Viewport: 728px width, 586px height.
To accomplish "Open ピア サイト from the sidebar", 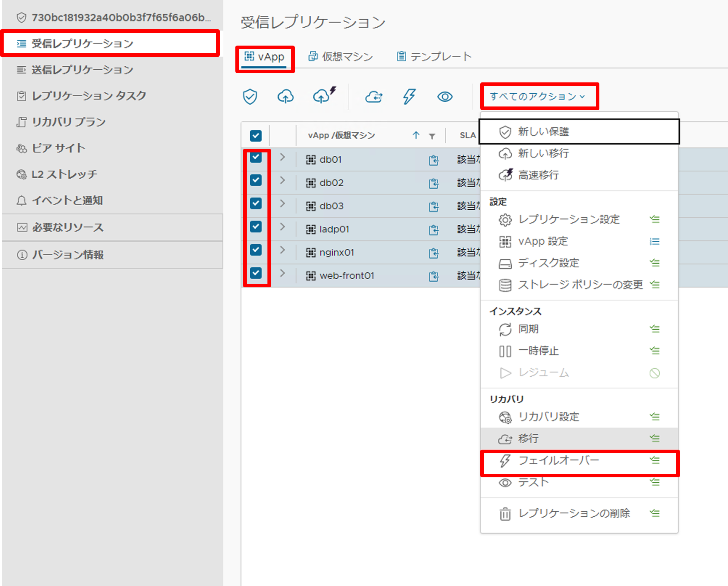I will (58, 148).
